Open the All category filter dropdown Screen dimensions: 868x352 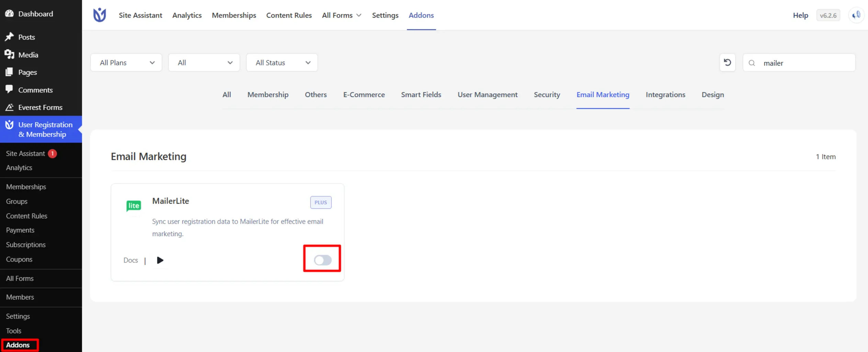coord(204,63)
